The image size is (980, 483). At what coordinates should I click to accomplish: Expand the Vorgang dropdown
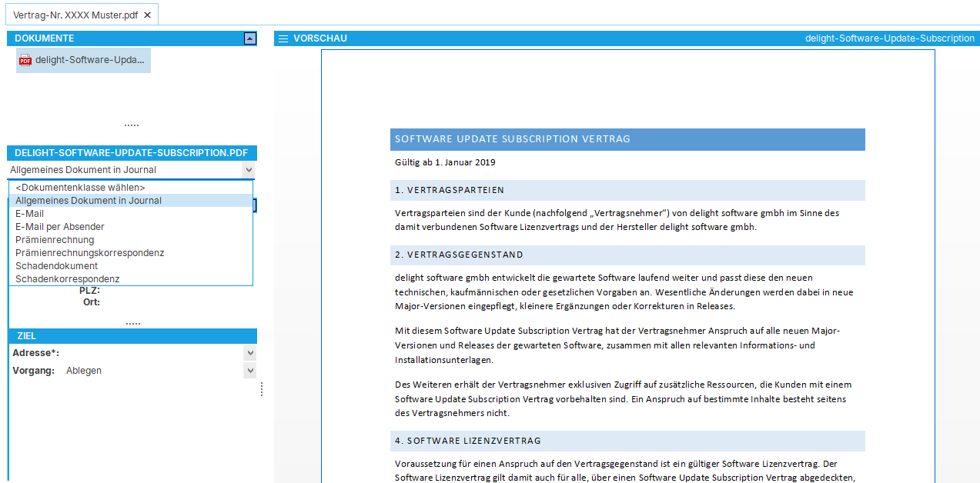point(249,371)
